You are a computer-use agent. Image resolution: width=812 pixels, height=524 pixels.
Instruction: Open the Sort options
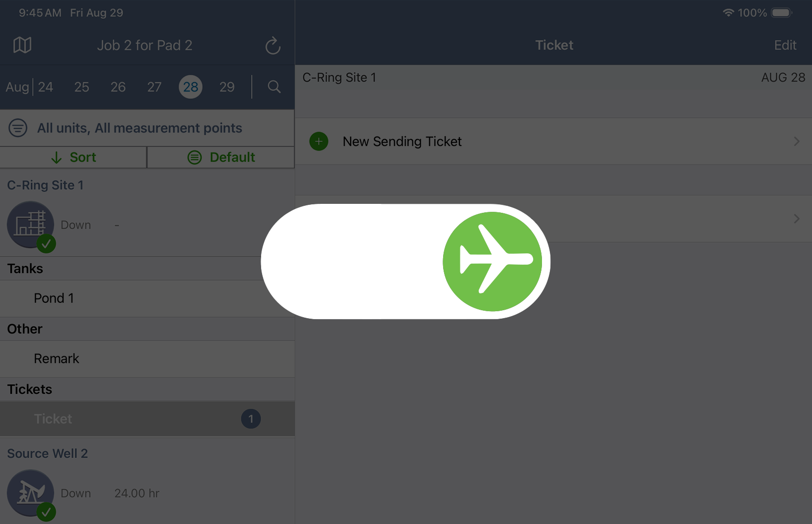(x=73, y=157)
